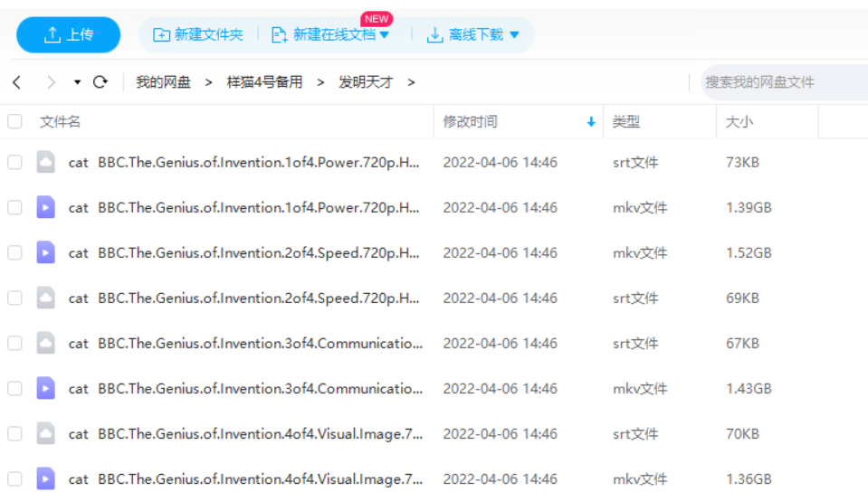Screen dimensions: 868x502
Task: Check the box for the 73KB srt file
Action: tap(14, 162)
